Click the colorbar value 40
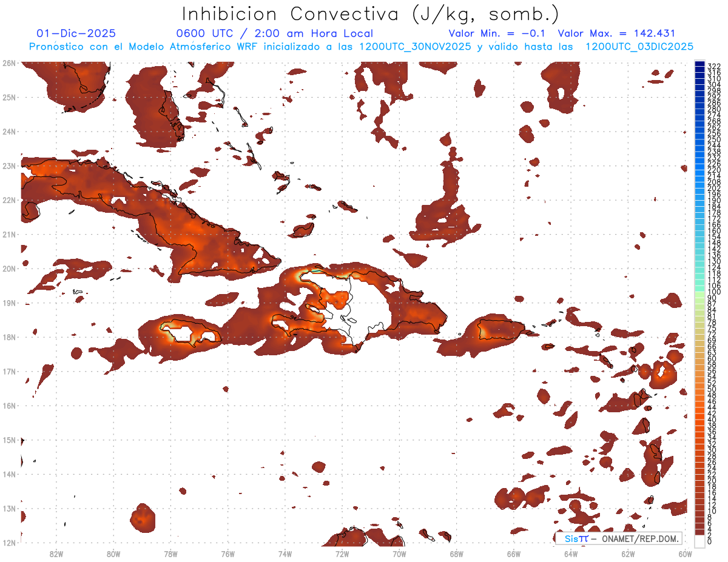The height and width of the screenshot is (562, 728). pyautogui.click(x=712, y=420)
